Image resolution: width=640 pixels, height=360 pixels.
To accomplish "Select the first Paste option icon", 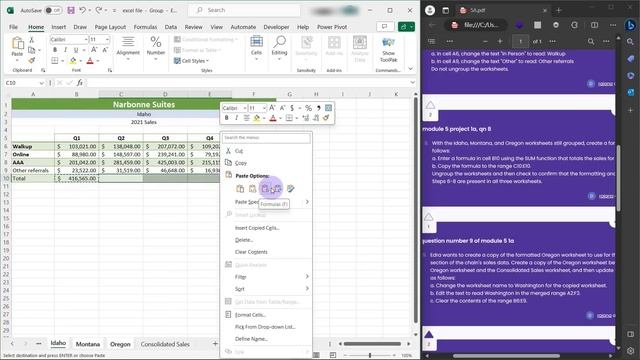I will [240, 189].
